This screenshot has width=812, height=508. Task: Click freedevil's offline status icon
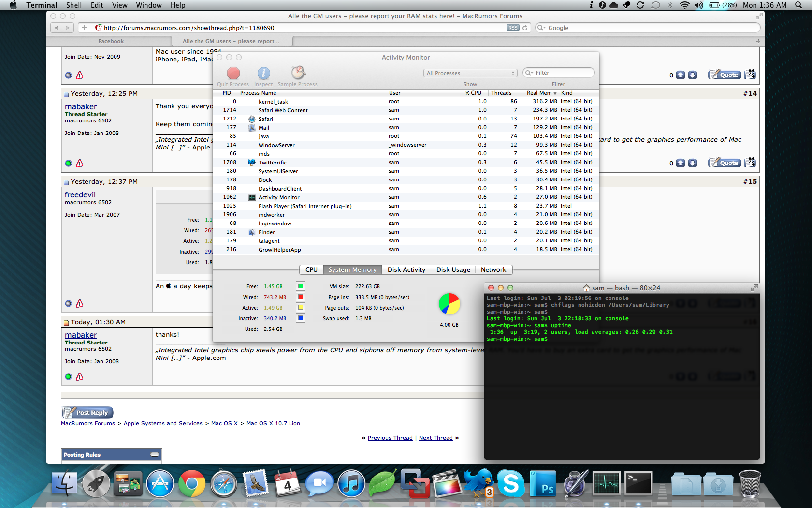69,304
